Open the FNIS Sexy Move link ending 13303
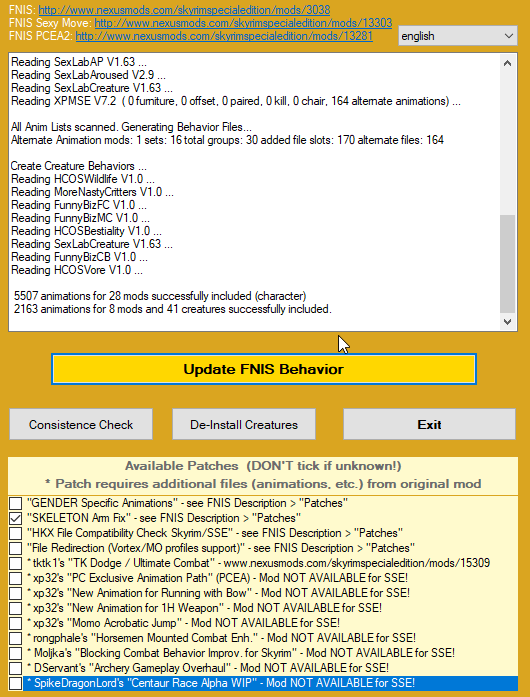530x697 pixels. [243, 23]
